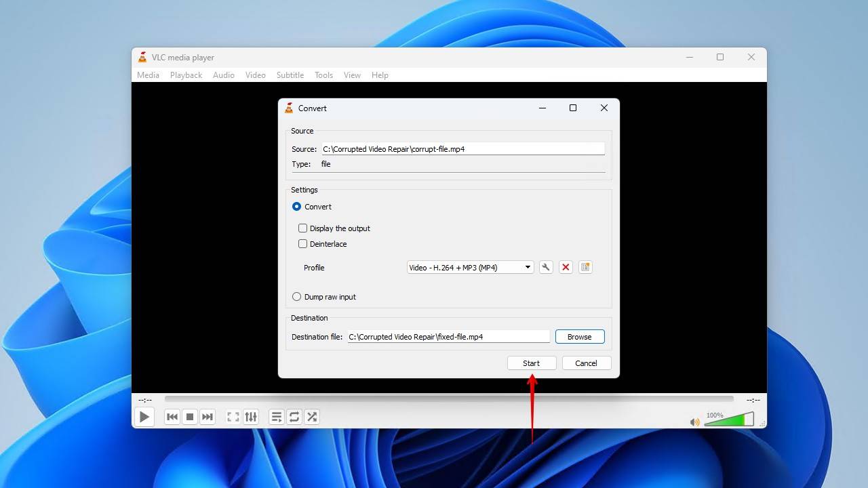Create a new profile icon
The height and width of the screenshot is (488, 868).
pyautogui.click(x=585, y=267)
